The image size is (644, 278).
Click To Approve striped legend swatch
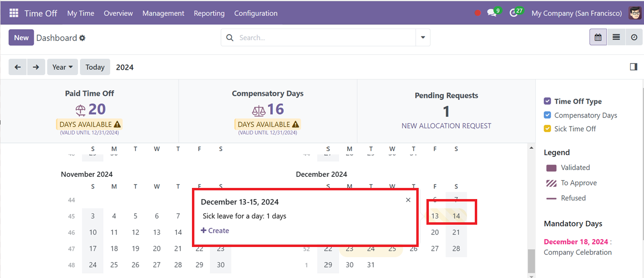click(x=551, y=183)
